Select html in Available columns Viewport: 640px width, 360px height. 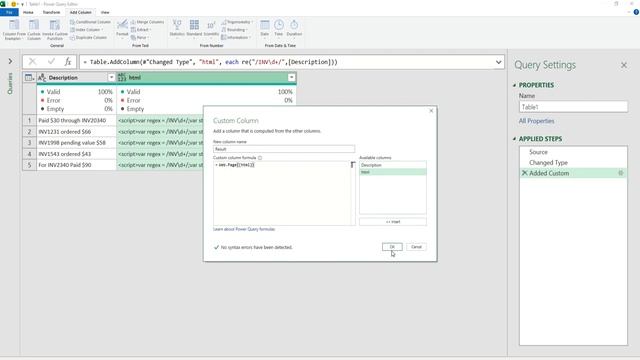[x=393, y=172]
